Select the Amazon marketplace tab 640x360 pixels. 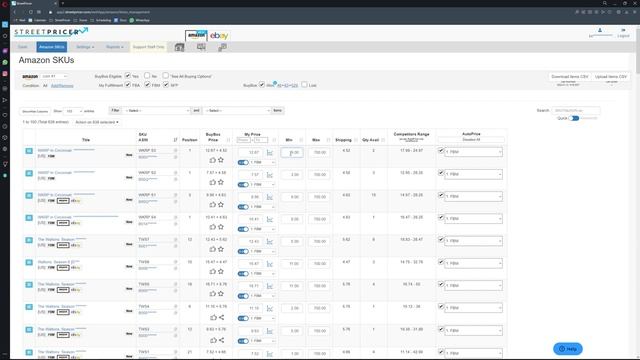(x=196, y=36)
